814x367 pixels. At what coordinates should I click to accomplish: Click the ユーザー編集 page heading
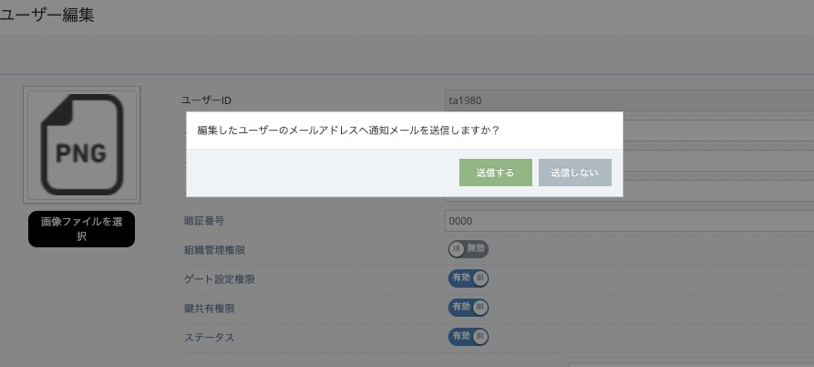(x=46, y=15)
